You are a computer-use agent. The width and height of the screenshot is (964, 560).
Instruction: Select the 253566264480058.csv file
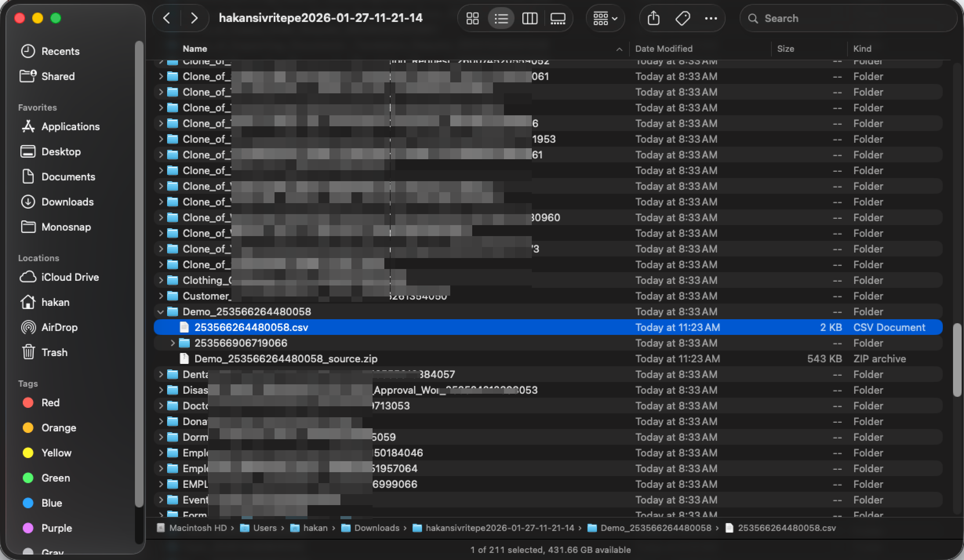pos(548,327)
